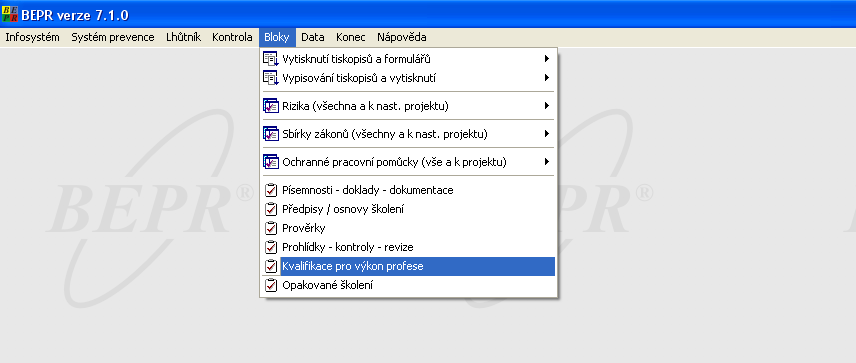
Task: Open the Prověrky item
Action: pos(408,228)
